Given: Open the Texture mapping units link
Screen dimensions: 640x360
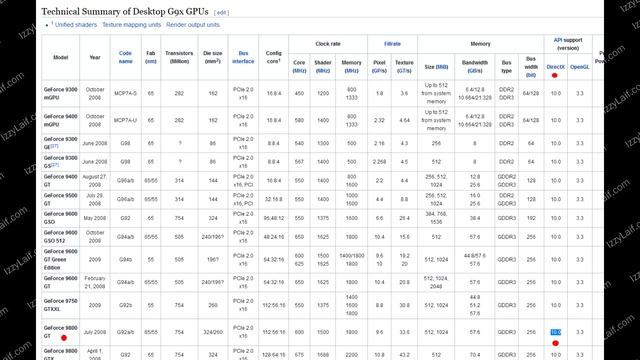Looking at the screenshot, I should coord(131,25).
